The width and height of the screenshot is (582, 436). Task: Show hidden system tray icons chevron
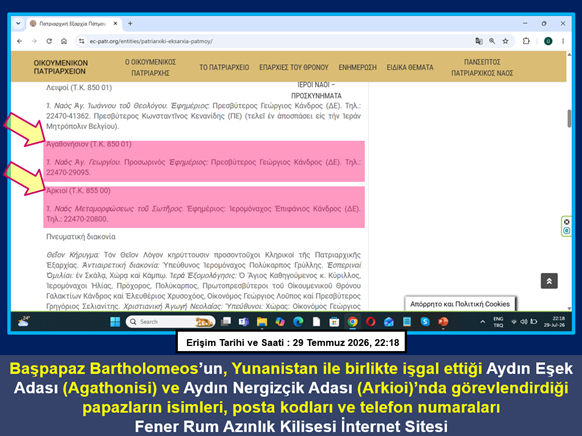click(x=483, y=322)
